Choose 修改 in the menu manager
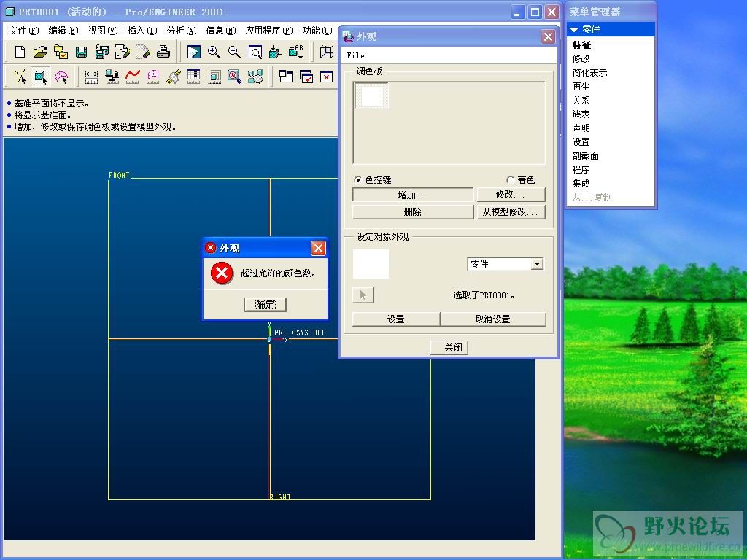The image size is (747, 560). [x=581, y=58]
